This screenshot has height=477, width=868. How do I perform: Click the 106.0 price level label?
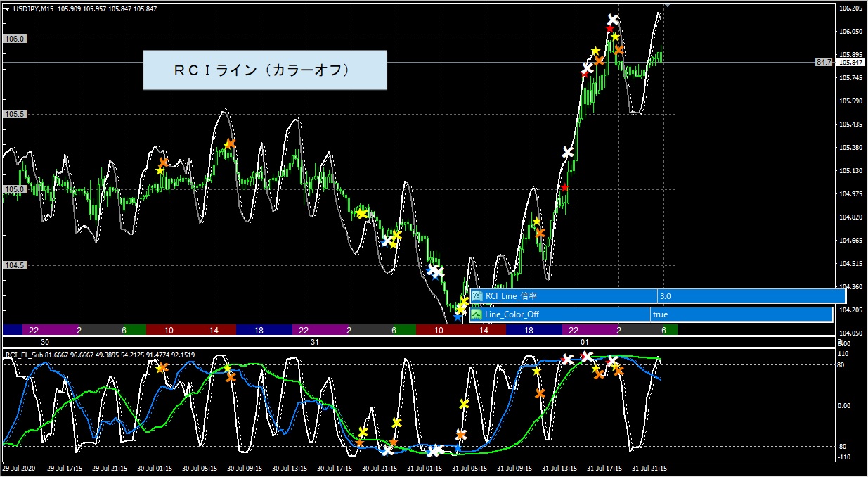pos(15,39)
